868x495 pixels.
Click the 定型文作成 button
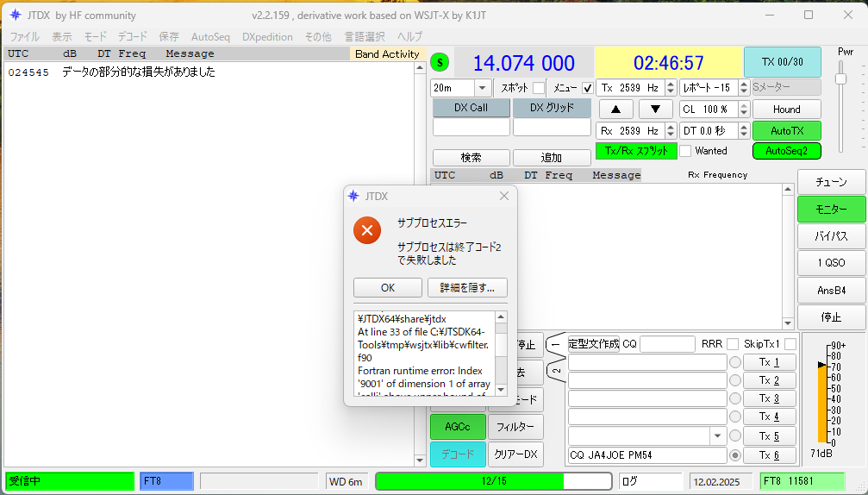(x=593, y=344)
